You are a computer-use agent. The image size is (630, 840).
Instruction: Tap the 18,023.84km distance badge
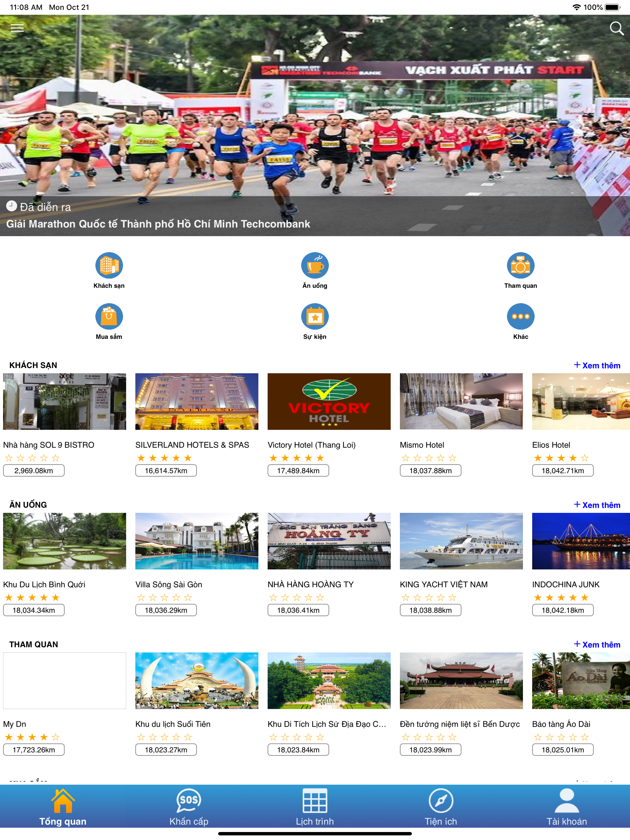click(x=298, y=750)
